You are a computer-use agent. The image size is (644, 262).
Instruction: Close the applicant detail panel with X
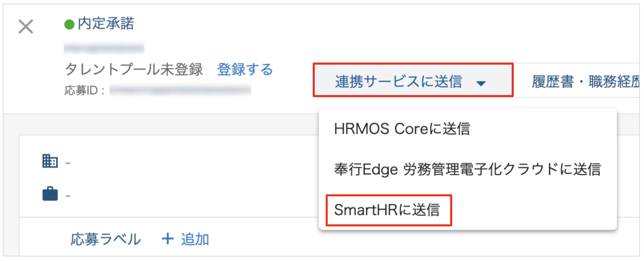coord(26,27)
